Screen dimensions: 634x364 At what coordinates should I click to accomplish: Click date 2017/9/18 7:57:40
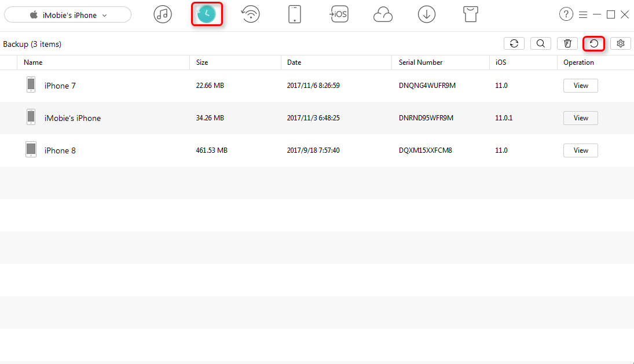[313, 150]
